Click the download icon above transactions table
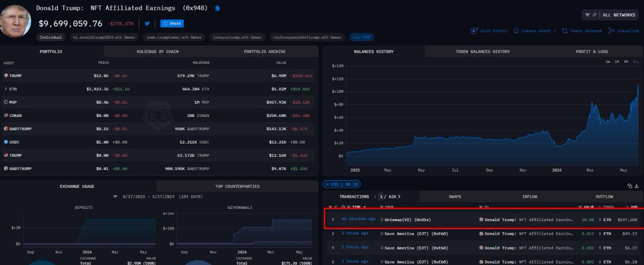This screenshot has width=644, height=265. tap(637, 186)
